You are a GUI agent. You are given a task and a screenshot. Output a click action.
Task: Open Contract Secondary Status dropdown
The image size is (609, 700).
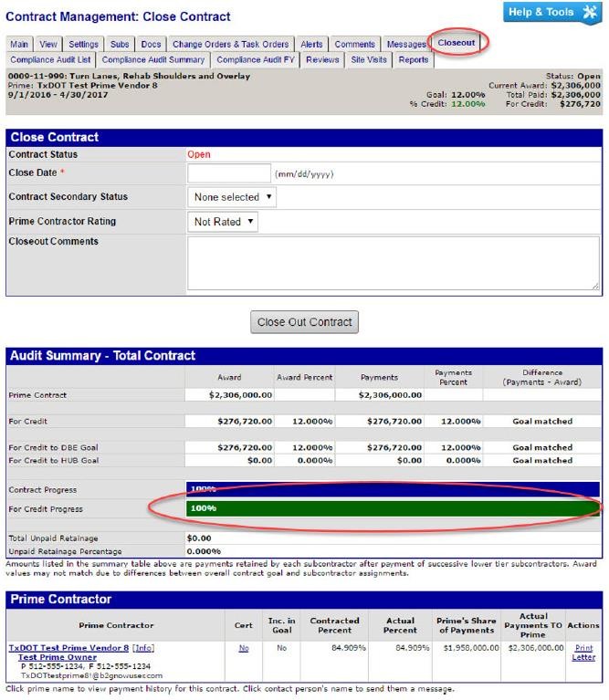[234, 197]
